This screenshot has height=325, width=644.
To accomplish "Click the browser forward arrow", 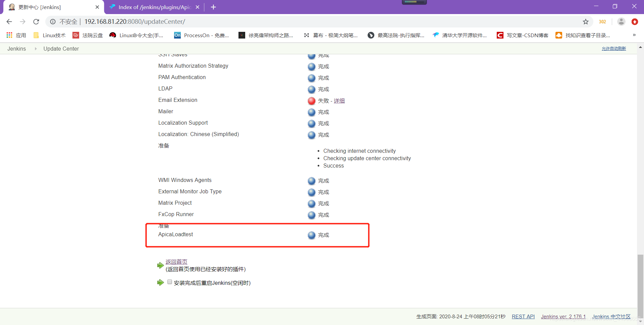I will click(22, 21).
